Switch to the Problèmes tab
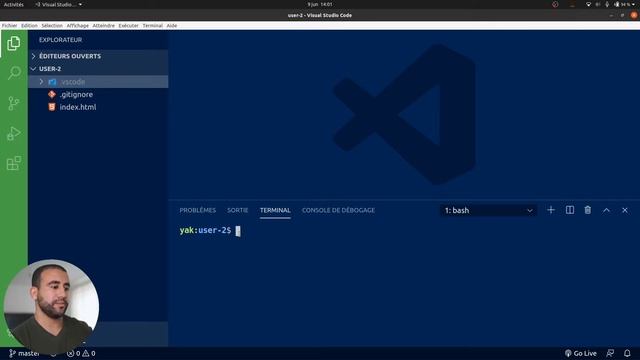Viewport: 640px width, 360px height. click(198, 210)
